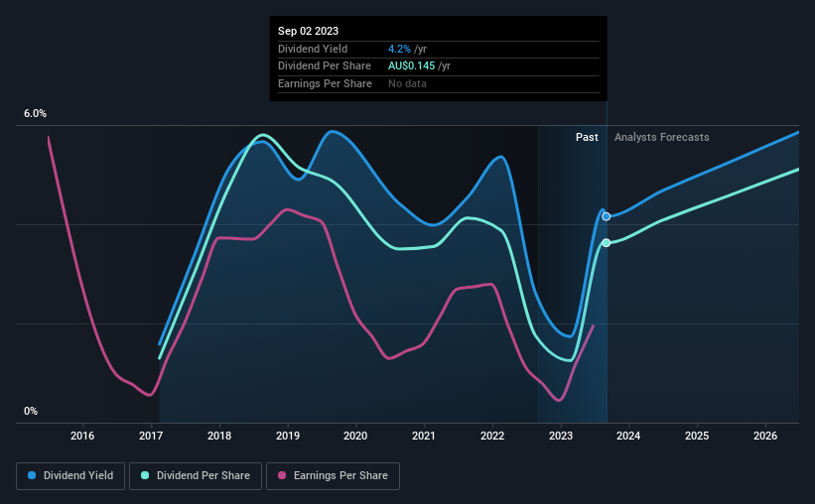The image size is (815, 504).
Task: Click the No data earnings value
Action: pos(407,83)
